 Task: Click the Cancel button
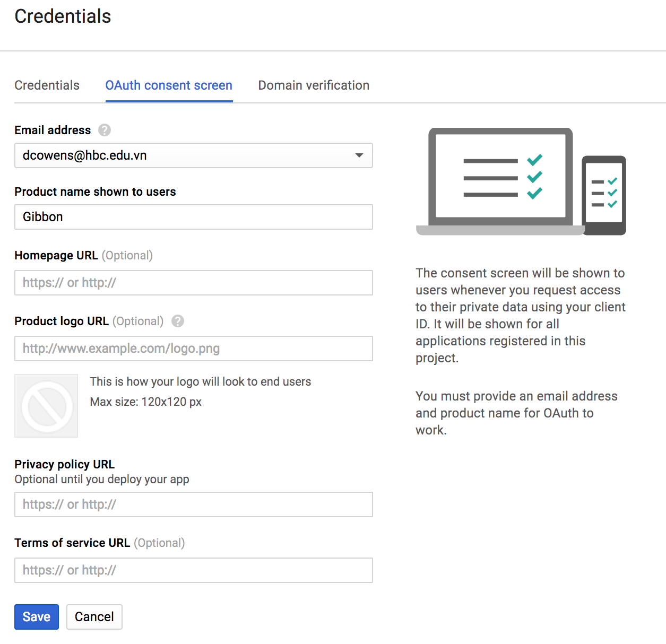pos(94,617)
